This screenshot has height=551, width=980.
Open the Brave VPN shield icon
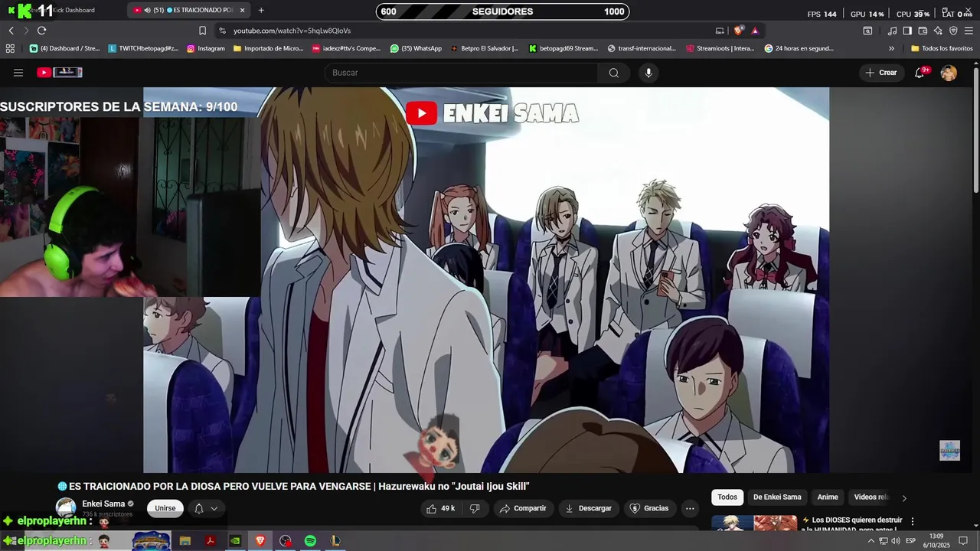953,31
